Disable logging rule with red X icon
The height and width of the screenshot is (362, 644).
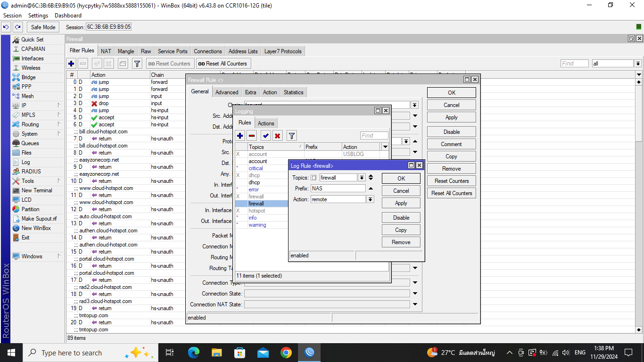click(278, 136)
